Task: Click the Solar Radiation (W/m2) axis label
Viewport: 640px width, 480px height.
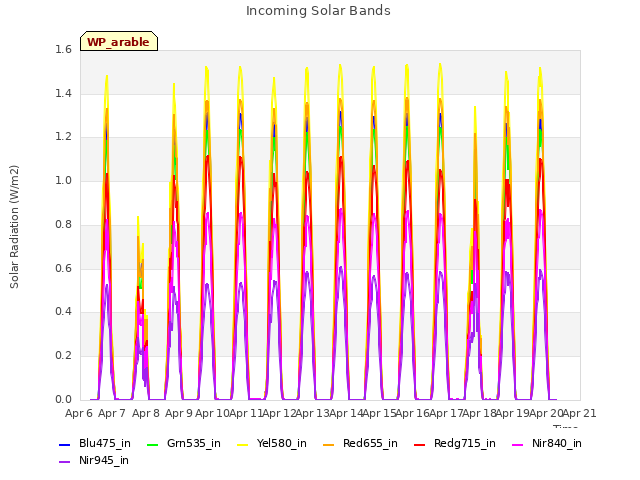Action: click(14, 227)
